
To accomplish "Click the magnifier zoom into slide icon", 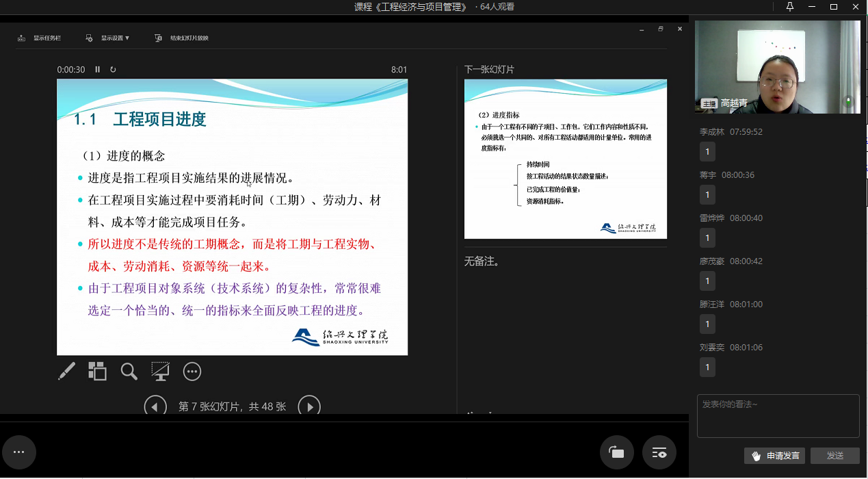I will [129, 372].
